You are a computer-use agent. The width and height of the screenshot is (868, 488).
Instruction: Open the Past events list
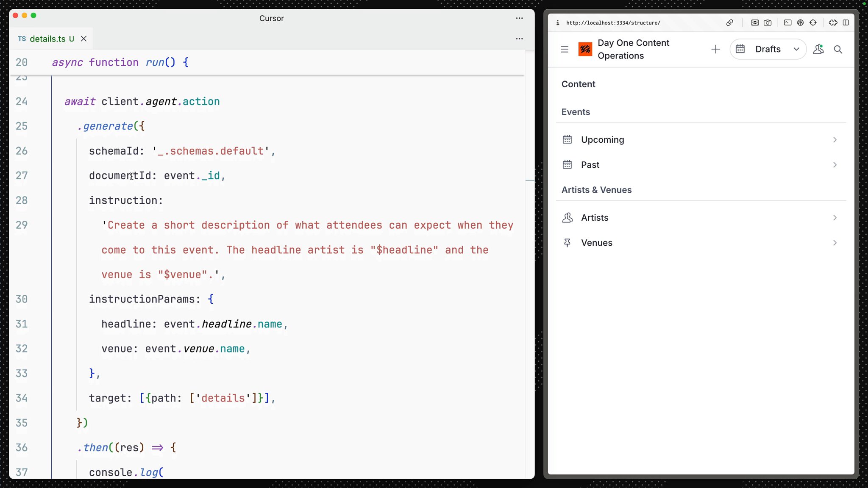tap(701, 165)
